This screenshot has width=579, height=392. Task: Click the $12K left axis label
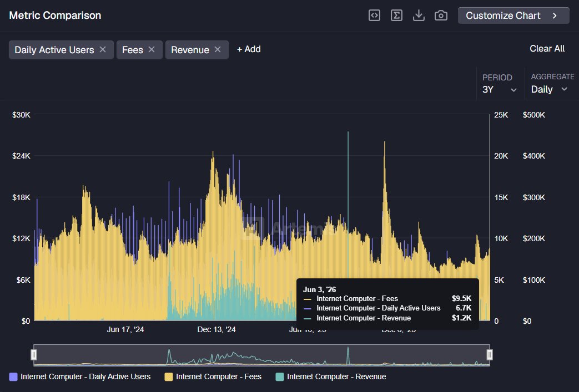click(22, 238)
